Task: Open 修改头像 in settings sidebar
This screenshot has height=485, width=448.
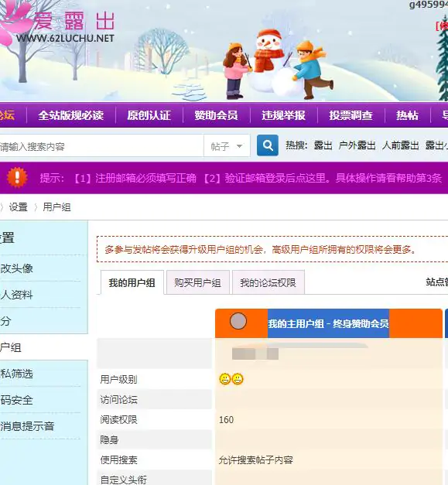Action: [16, 268]
